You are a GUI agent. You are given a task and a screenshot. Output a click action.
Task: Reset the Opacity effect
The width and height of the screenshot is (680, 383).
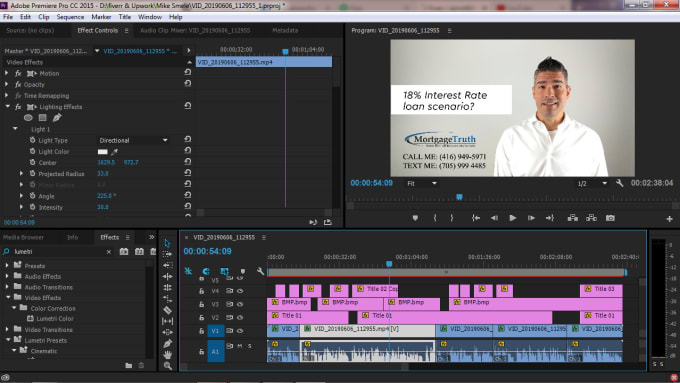(x=187, y=83)
